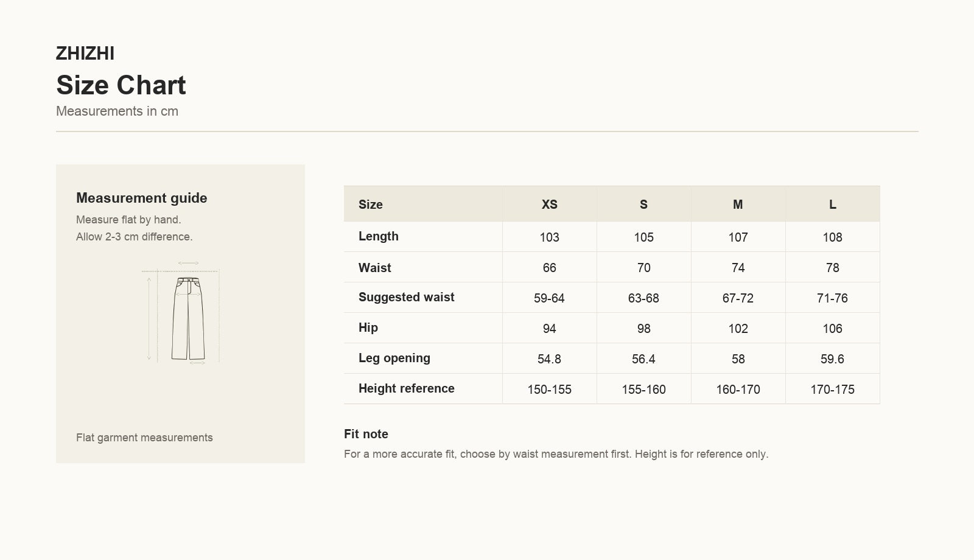Click the Hip value 102
The width and height of the screenshot is (974, 560).
tap(738, 329)
